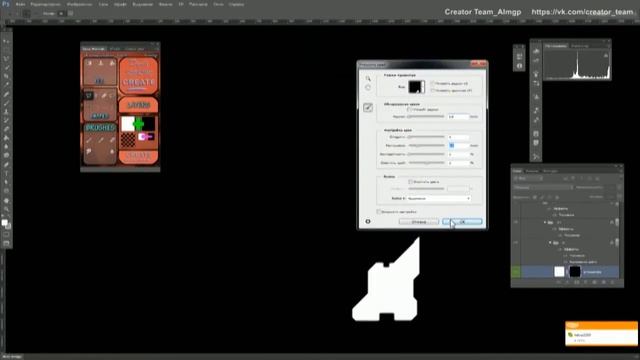
Task: Enable the Show Radius (J) checkbox
Action: point(433,83)
